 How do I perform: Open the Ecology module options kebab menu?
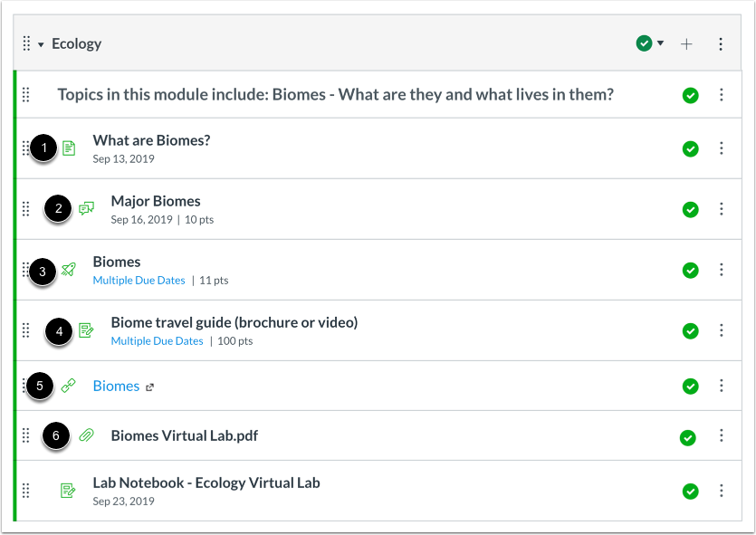tap(721, 43)
